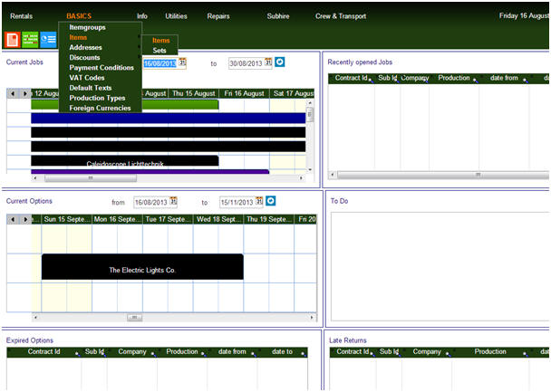This screenshot has height=392, width=551.
Task: Filter Contract Id column in Recently opened Jobs
Action: 371,81
